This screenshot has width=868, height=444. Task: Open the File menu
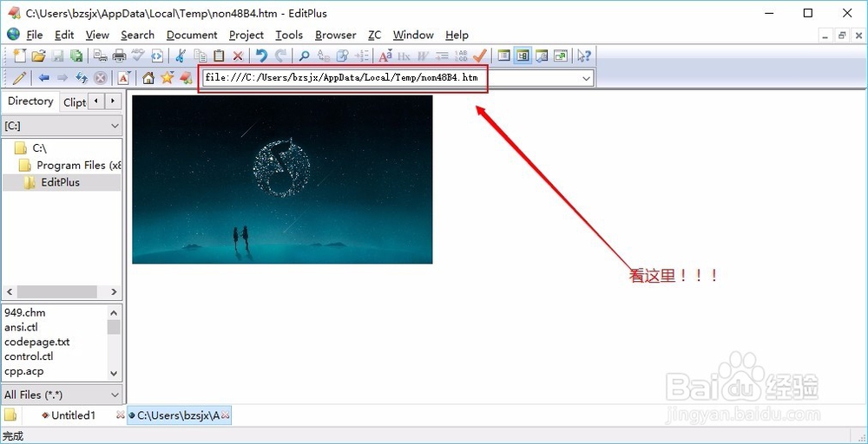(x=34, y=35)
